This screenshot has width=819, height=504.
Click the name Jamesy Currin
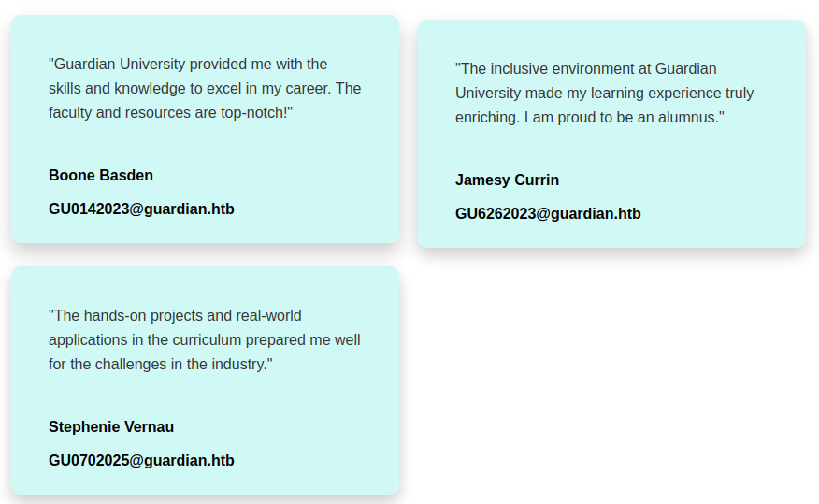coord(507,180)
